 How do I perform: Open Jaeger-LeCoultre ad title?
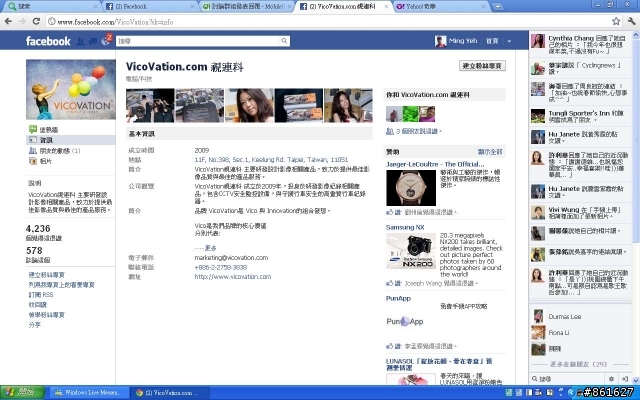pos(435,164)
